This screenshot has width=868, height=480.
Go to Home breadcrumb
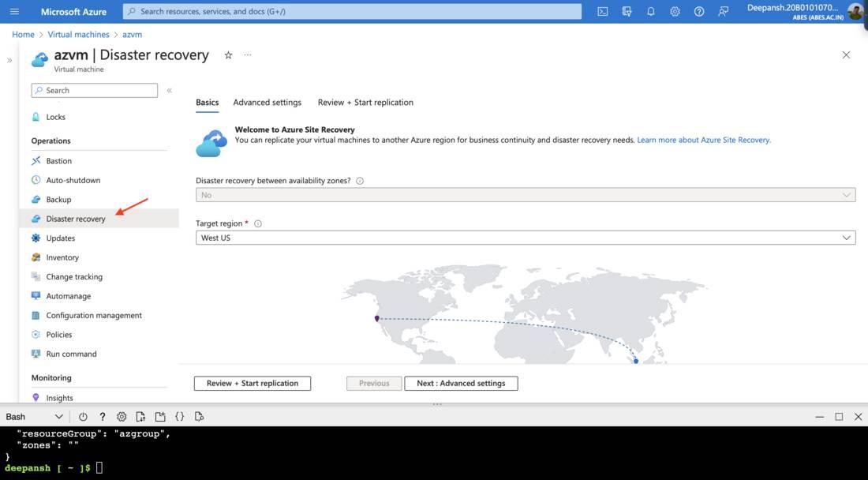pos(23,34)
